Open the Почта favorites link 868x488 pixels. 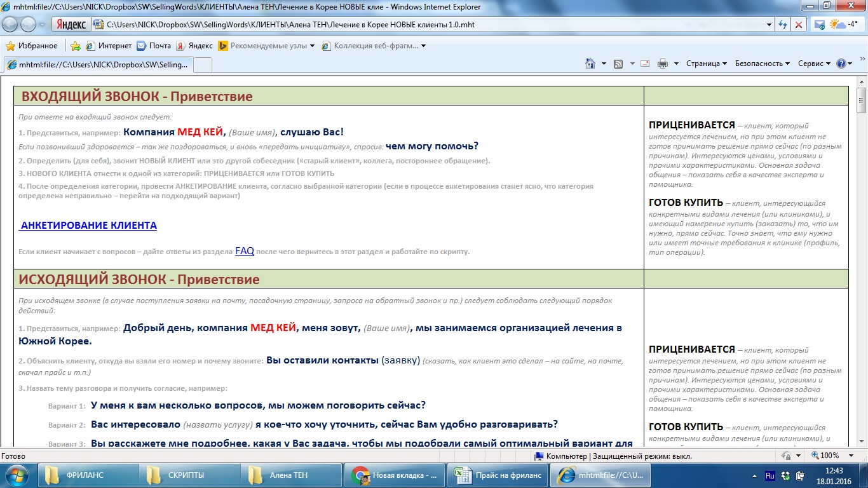(154, 46)
